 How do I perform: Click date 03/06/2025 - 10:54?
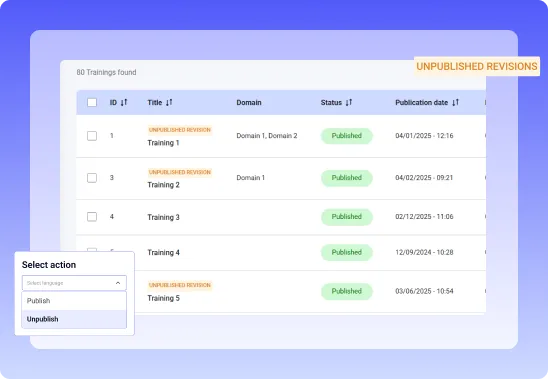coord(424,291)
